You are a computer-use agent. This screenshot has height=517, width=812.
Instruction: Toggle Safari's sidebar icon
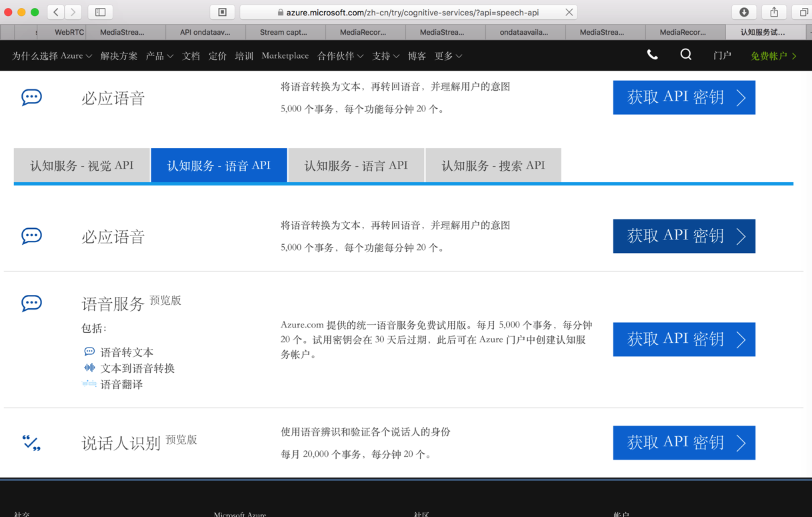(x=101, y=12)
